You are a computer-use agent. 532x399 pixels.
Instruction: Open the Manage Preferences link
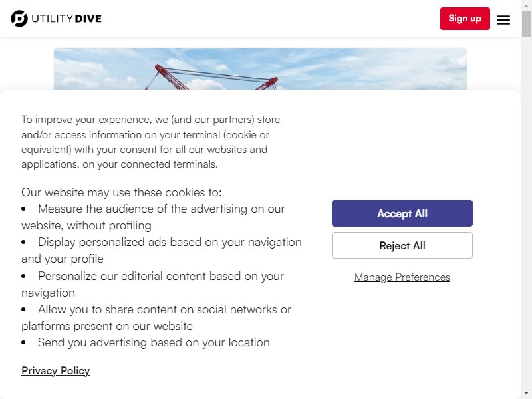[402, 277]
